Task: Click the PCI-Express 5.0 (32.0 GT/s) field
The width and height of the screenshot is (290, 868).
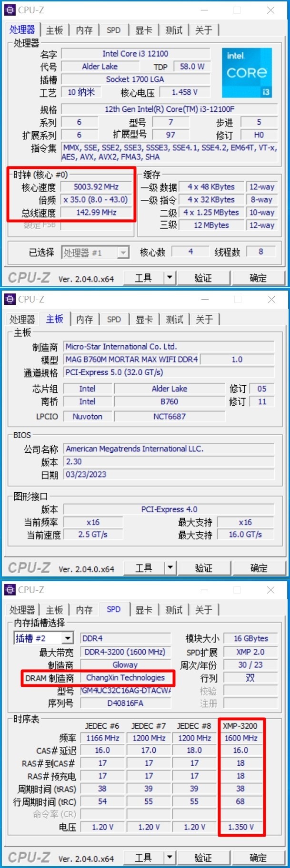Action: click(169, 372)
